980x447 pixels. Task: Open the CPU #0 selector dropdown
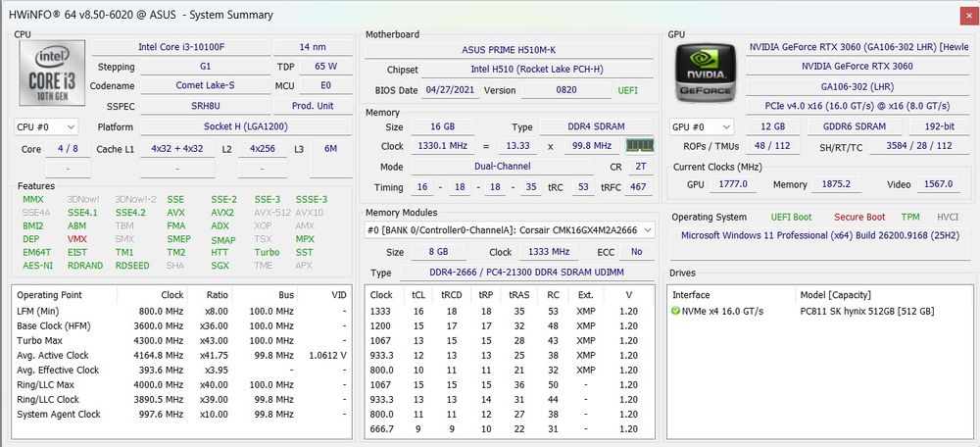tap(46, 126)
